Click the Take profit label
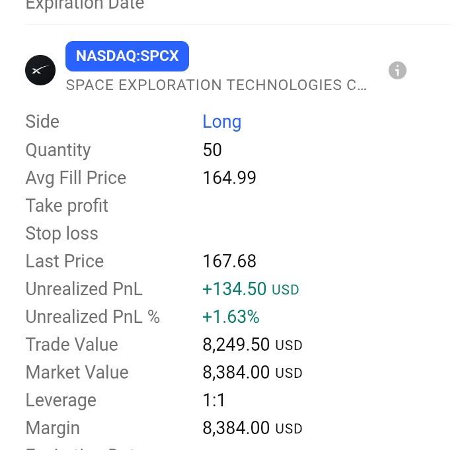476x450 pixels. coord(67,206)
